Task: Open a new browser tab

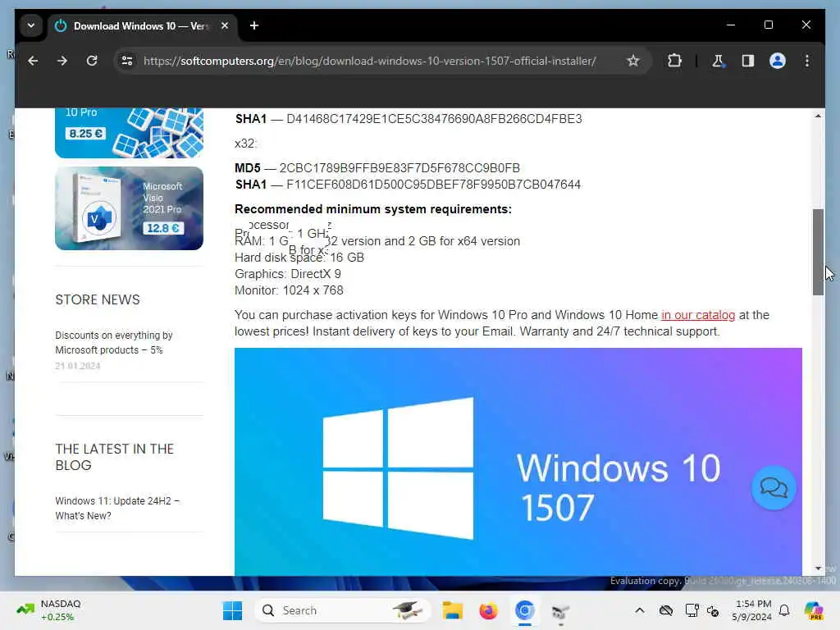Action: coord(254,25)
